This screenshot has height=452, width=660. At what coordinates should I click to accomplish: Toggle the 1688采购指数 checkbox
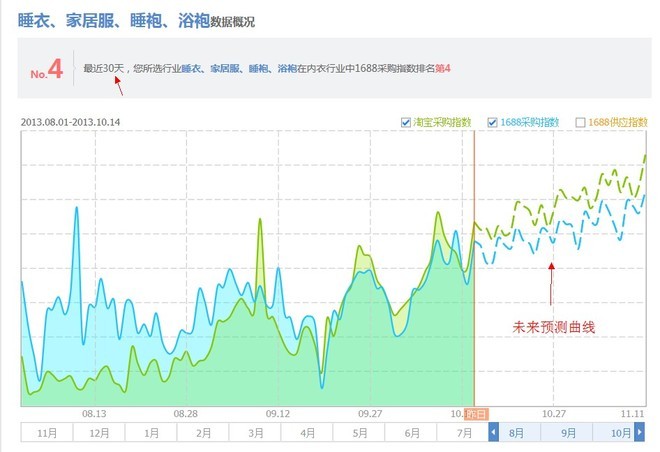tap(493, 123)
